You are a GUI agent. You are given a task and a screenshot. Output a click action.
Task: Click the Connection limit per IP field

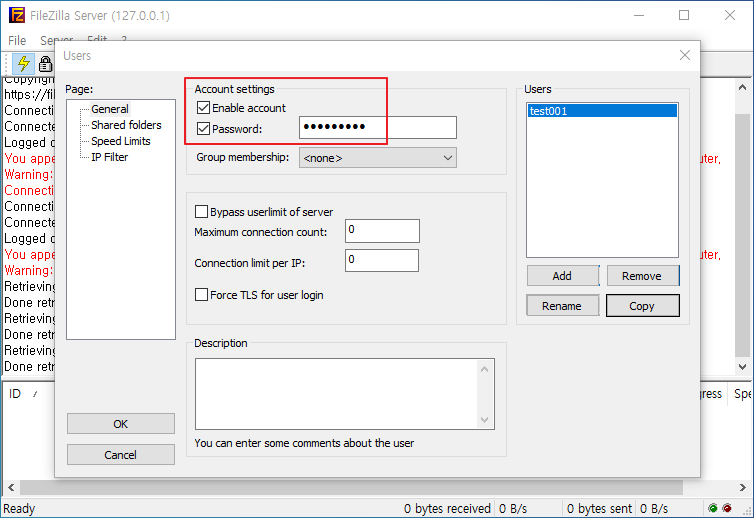coord(382,260)
